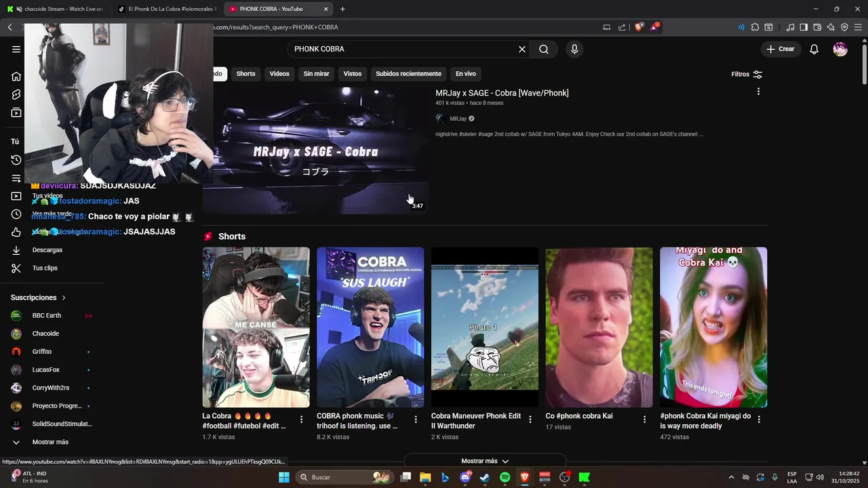Open MRJay x SAGE - Cobra title
This screenshot has width=868, height=488.
(502, 93)
